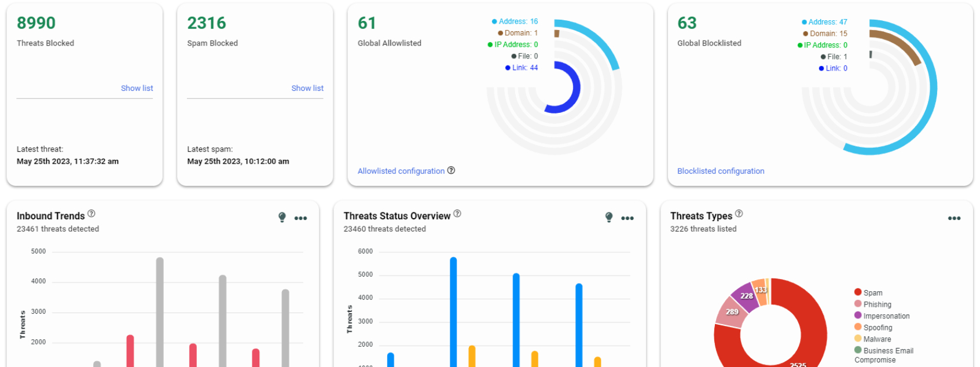Screen dimensions: 980x367
Task: Click the light blue Address arc in Blocklisted chart
Action: coord(932,87)
